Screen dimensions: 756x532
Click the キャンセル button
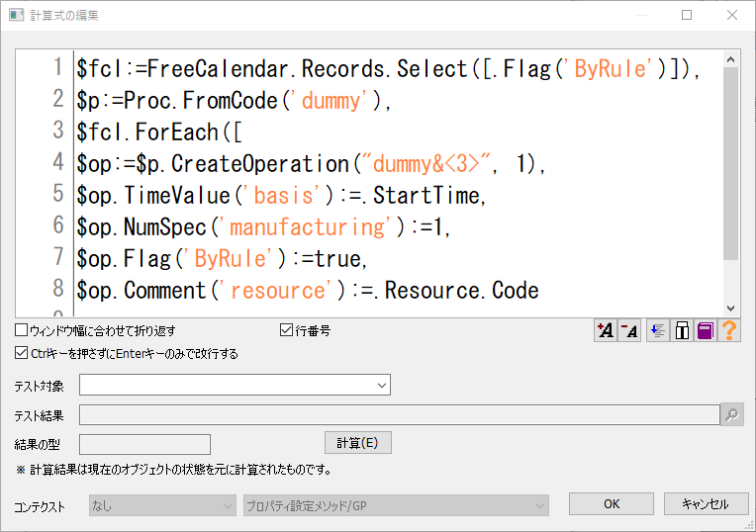click(705, 504)
